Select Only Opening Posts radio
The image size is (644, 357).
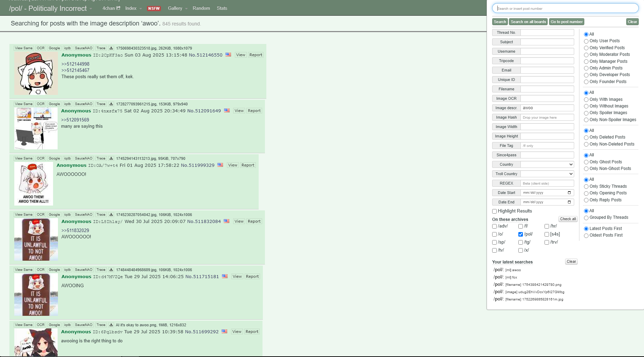pyautogui.click(x=586, y=193)
